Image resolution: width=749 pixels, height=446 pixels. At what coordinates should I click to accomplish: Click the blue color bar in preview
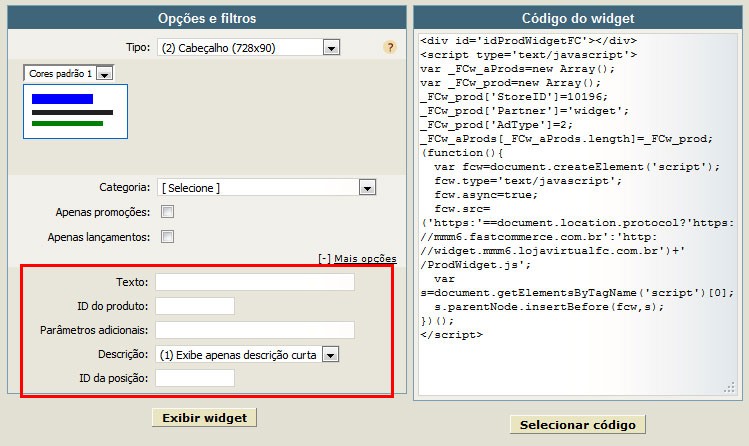(x=62, y=99)
